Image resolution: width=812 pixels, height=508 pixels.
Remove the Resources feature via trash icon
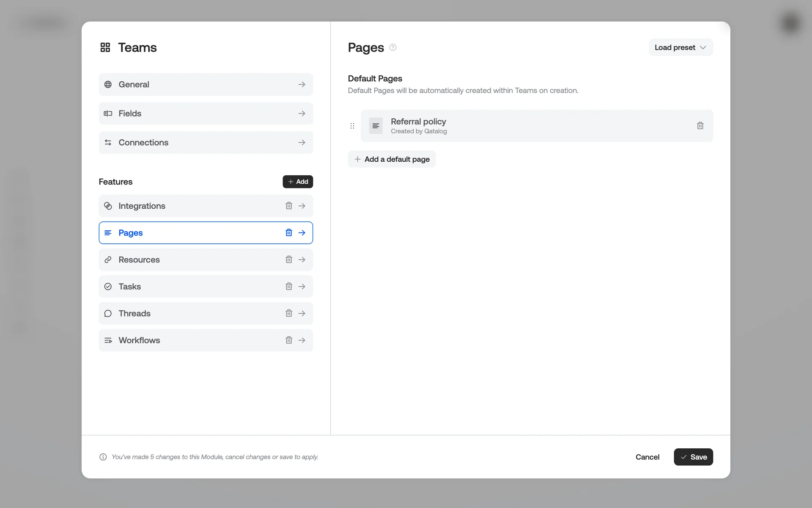tap(289, 260)
